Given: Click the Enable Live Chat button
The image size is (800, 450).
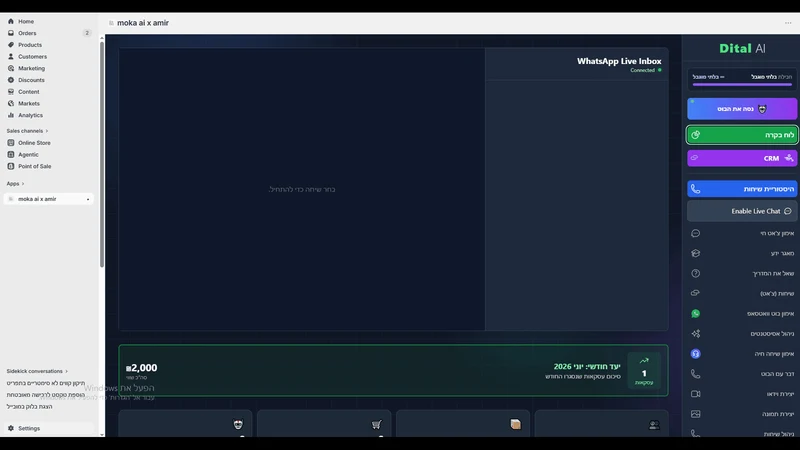Looking at the screenshot, I should coord(742,211).
